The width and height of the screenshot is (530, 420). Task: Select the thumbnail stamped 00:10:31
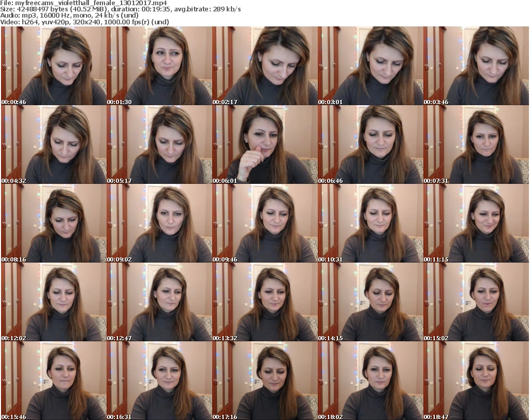pos(371,224)
